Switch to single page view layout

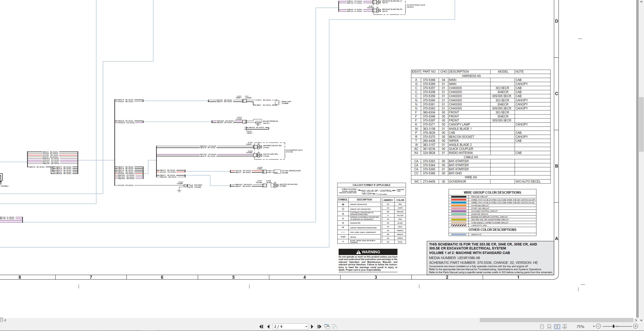pyautogui.click(x=542, y=326)
